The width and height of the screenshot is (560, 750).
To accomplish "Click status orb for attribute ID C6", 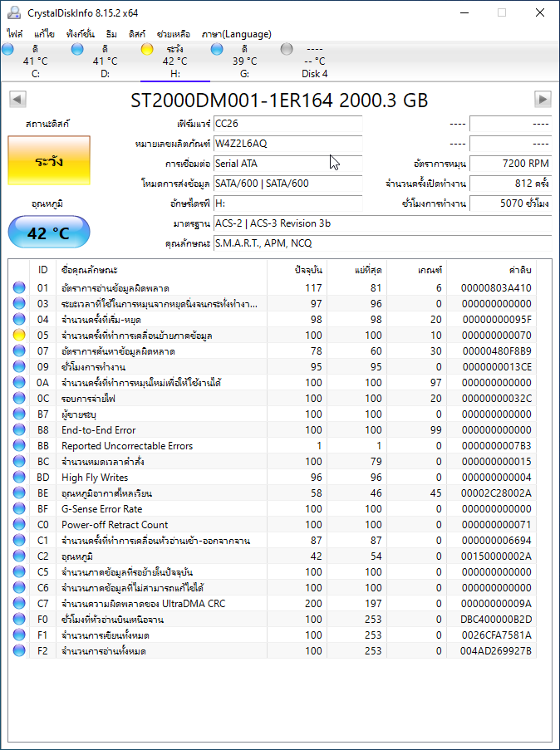I will coord(19,588).
